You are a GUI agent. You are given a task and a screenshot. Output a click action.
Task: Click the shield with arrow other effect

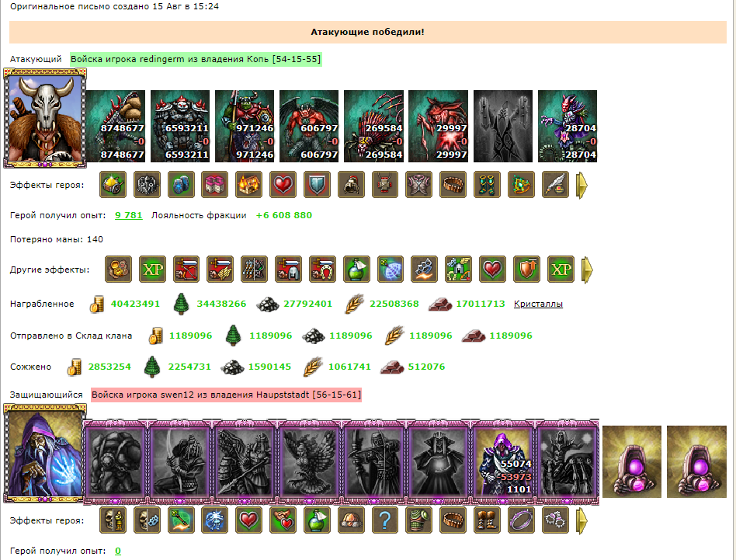click(x=526, y=270)
